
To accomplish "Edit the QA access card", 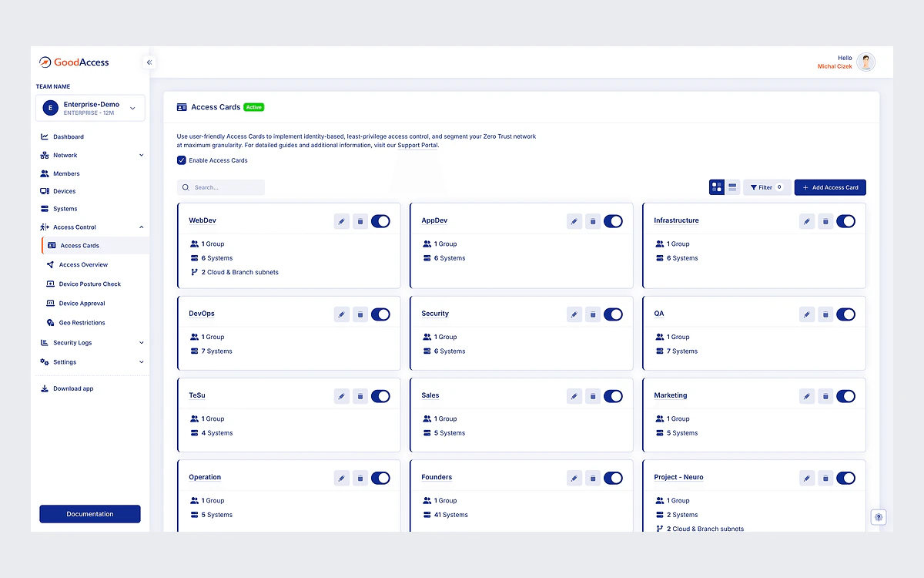I will tap(807, 314).
